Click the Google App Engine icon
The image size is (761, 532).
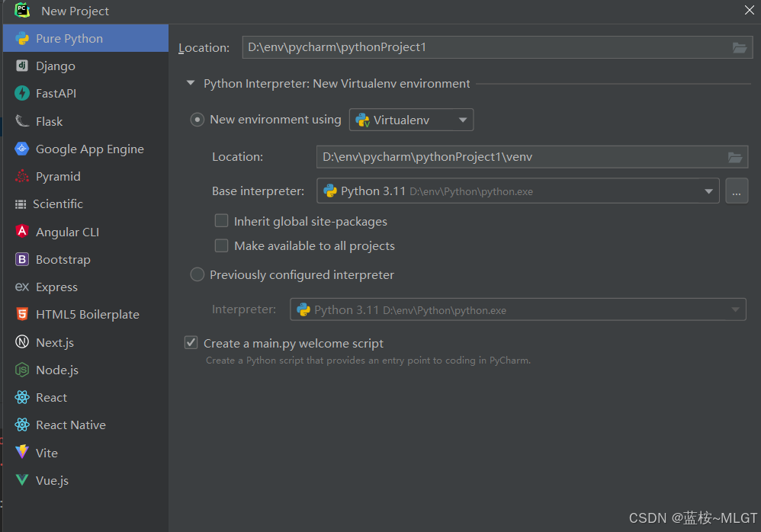coord(22,149)
